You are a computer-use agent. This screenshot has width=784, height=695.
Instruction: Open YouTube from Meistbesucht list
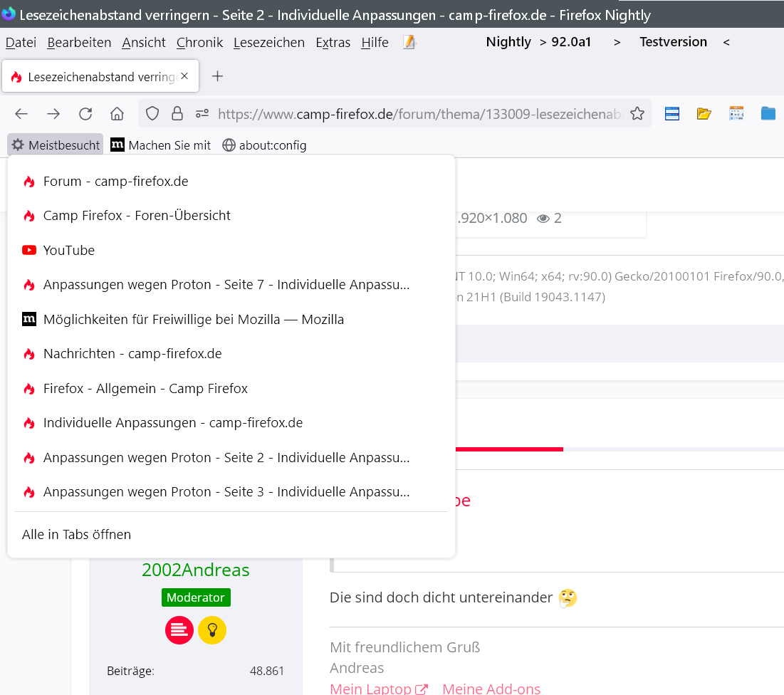click(231, 250)
